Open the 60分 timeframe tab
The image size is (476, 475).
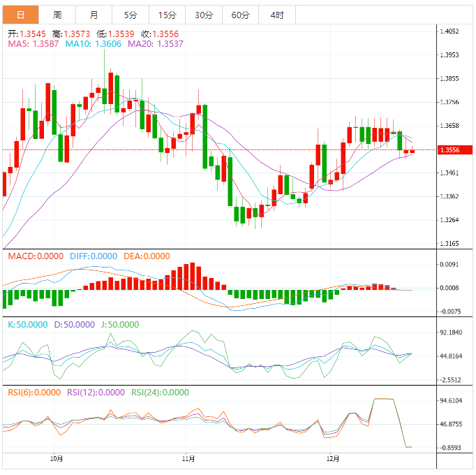coord(240,15)
